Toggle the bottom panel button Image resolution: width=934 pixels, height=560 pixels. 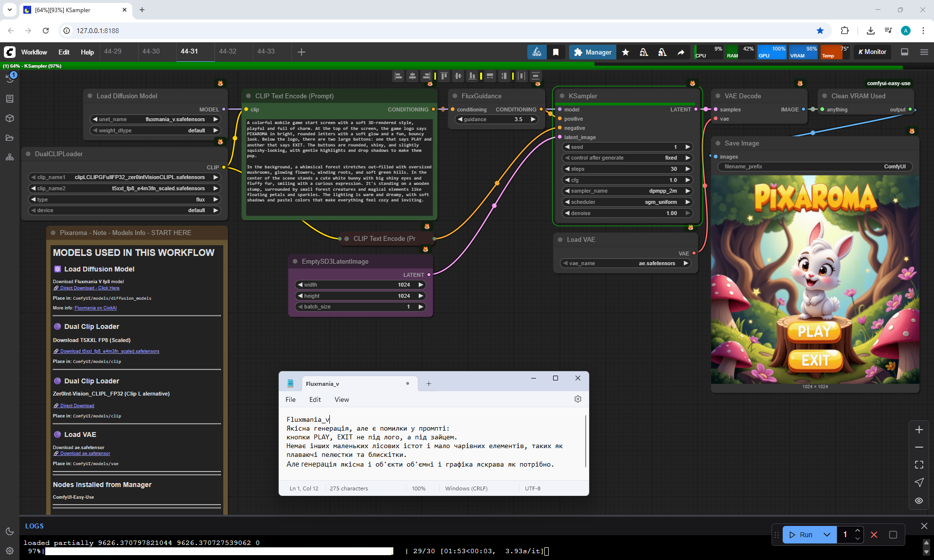905,52
